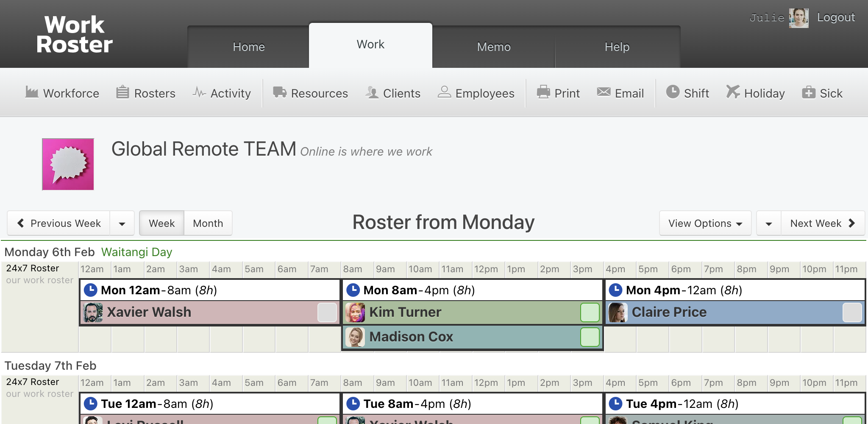Screen dimensions: 868x424
Task: Click the pink Global Remote TEAM logo
Action: (x=68, y=164)
